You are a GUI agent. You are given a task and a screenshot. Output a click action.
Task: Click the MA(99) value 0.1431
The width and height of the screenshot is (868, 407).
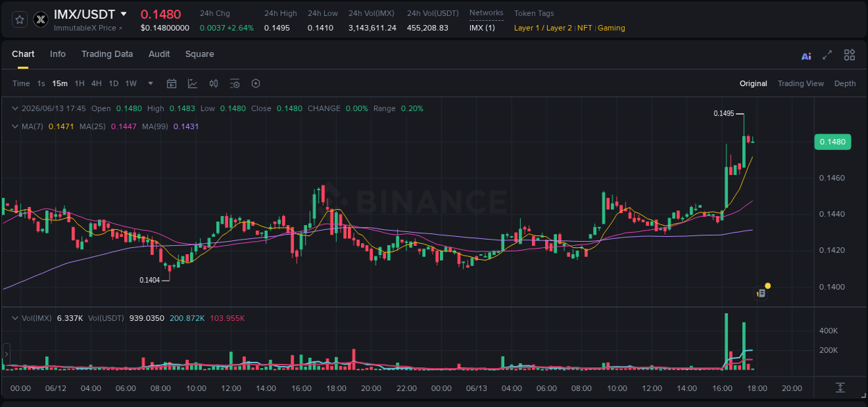click(186, 126)
